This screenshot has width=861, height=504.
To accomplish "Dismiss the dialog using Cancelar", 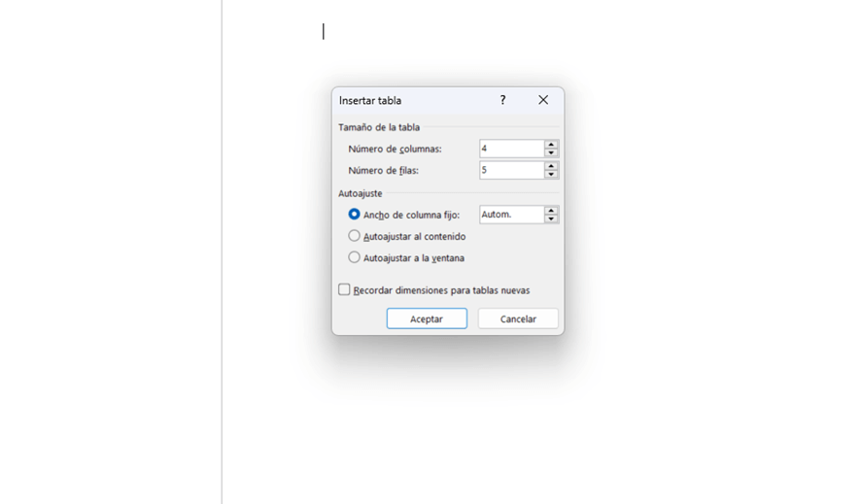I will click(x=518, y=319).
